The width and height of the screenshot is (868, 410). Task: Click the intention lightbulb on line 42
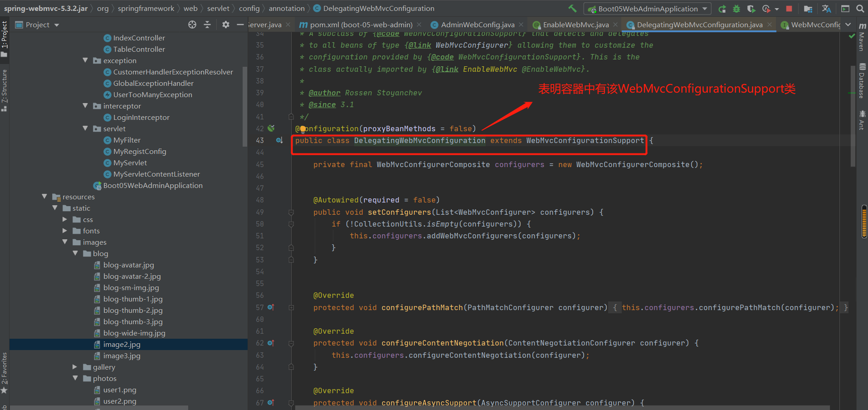tap(302, 129)
